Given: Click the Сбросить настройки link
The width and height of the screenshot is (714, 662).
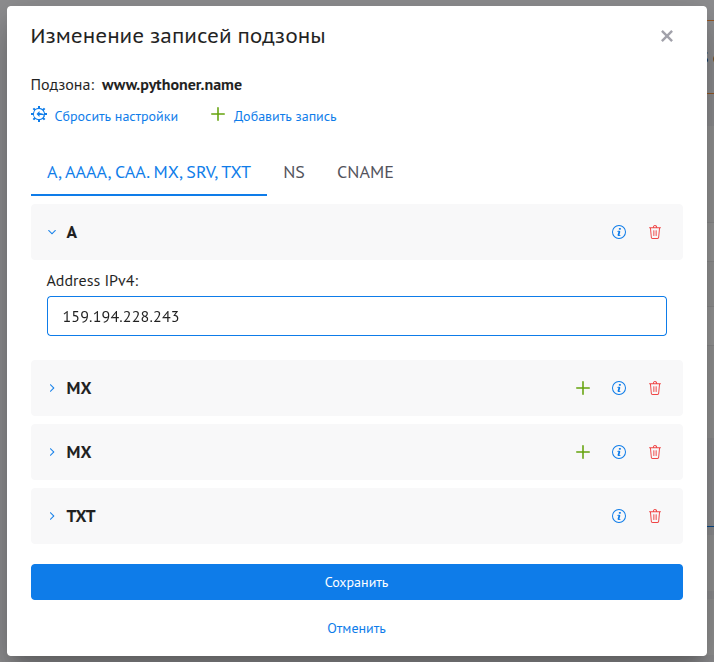Looking at the screenshot, I should [x=116, y=117].
